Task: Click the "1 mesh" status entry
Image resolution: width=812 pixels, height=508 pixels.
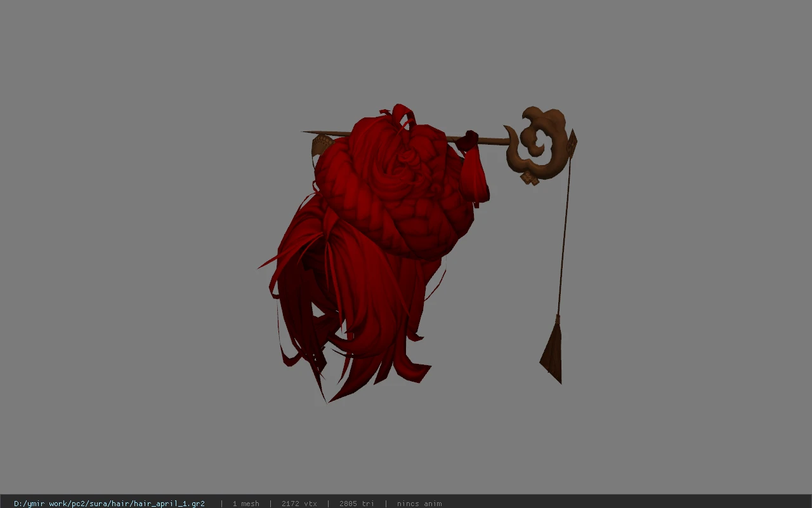Action: [246, 504]
